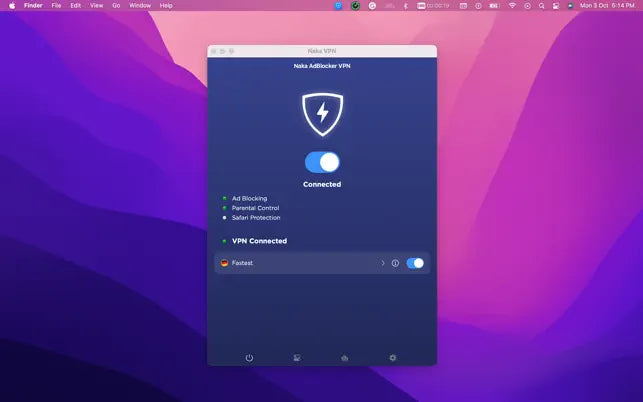
Task: Click the shield lightning logo
Action: (322, 114)
